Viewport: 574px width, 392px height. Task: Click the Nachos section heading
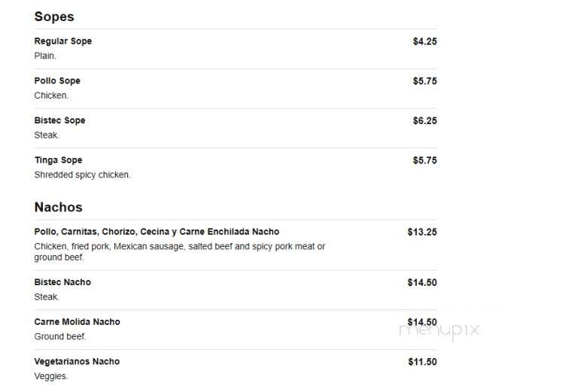(x=58, y=207)
